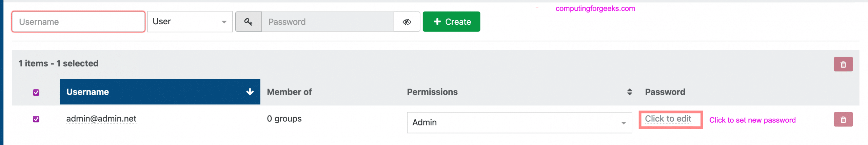Uncheck the admin@admin.net row checkbox

click(36, 119)
